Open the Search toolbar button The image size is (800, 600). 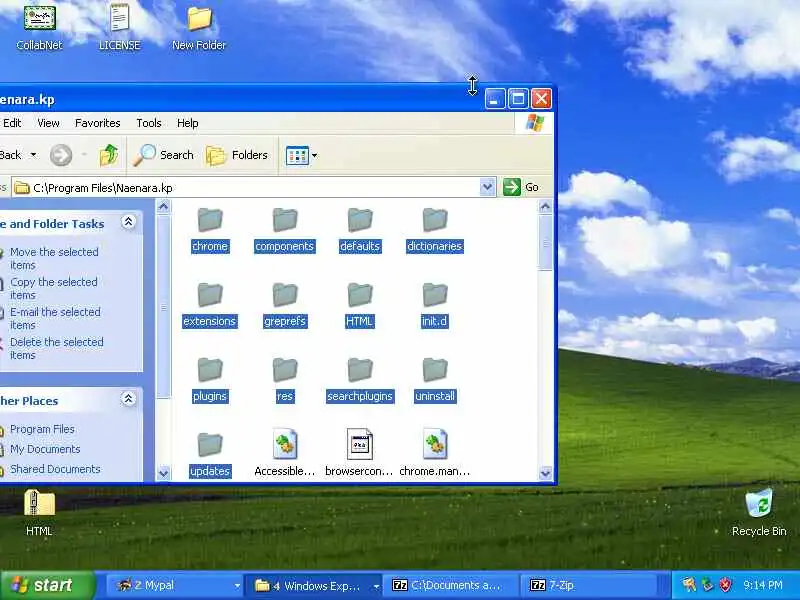coord(163,155)
